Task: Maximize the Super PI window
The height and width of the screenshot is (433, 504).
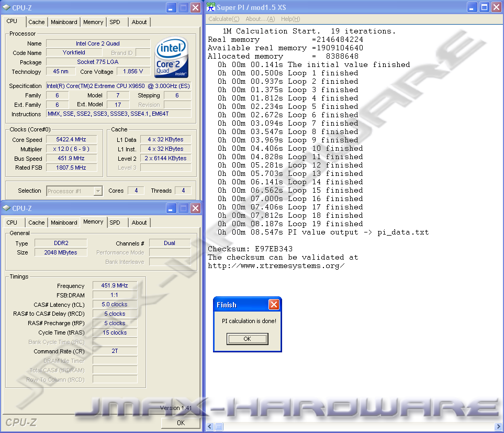Action: pos(484,7)
